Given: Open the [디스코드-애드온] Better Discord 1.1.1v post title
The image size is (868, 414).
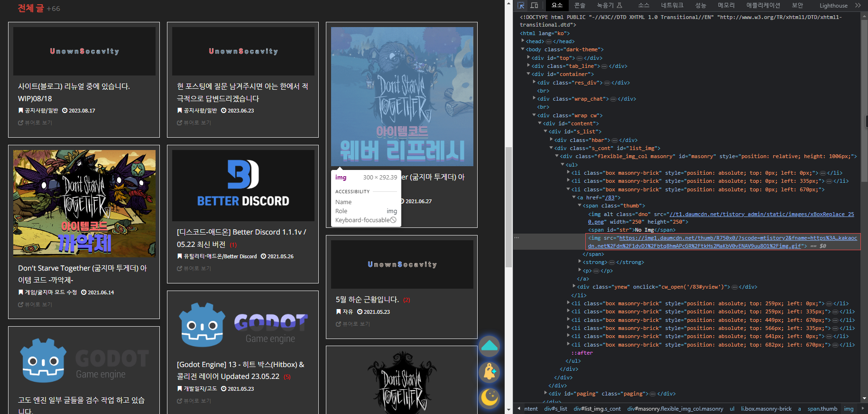Looking at the screenshot, I should tap(241, 238).
